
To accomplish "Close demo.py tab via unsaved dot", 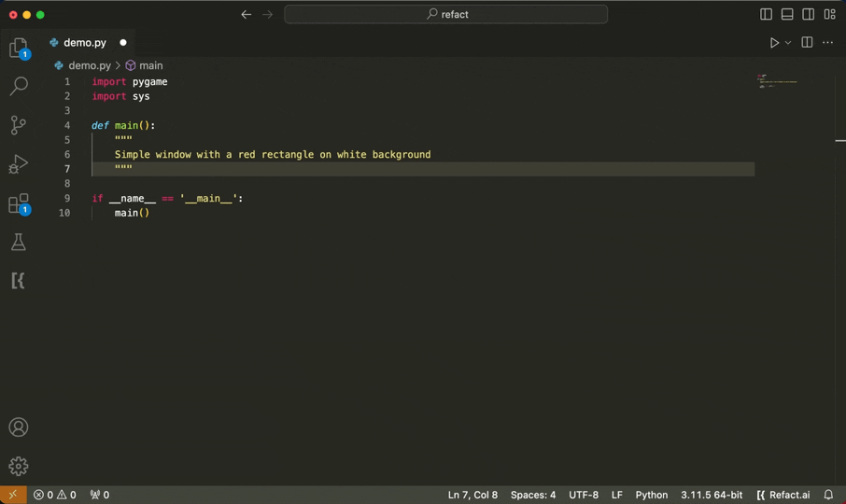I will (123, 43).
